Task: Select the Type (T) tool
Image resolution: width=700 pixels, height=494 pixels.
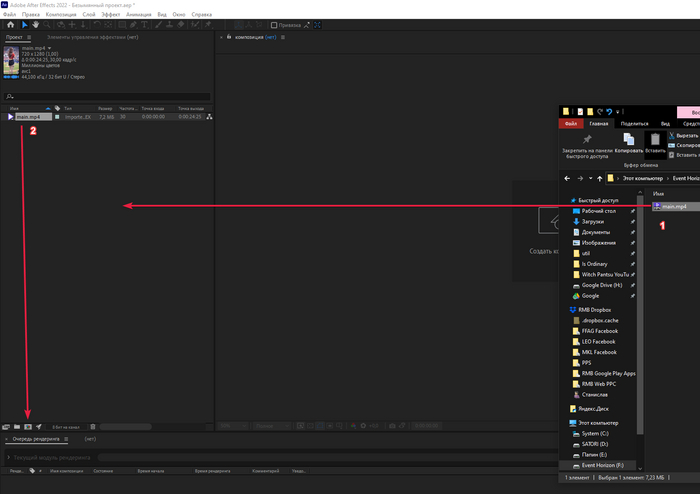Action: [x=145, y=25]
